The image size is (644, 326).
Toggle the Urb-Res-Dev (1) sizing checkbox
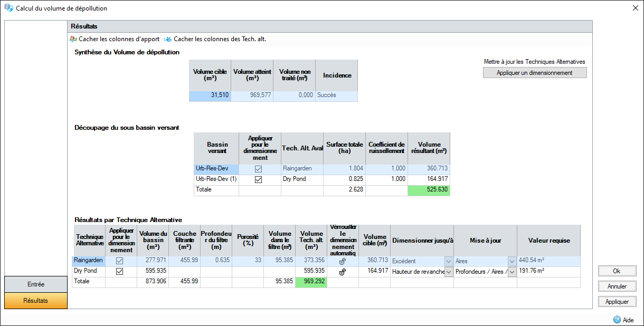pyautogui.click(x=259, y=179)
